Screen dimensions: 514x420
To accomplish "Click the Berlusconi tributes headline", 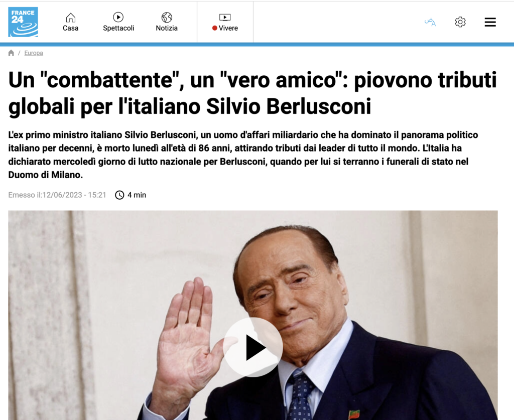I will [252, 93].
